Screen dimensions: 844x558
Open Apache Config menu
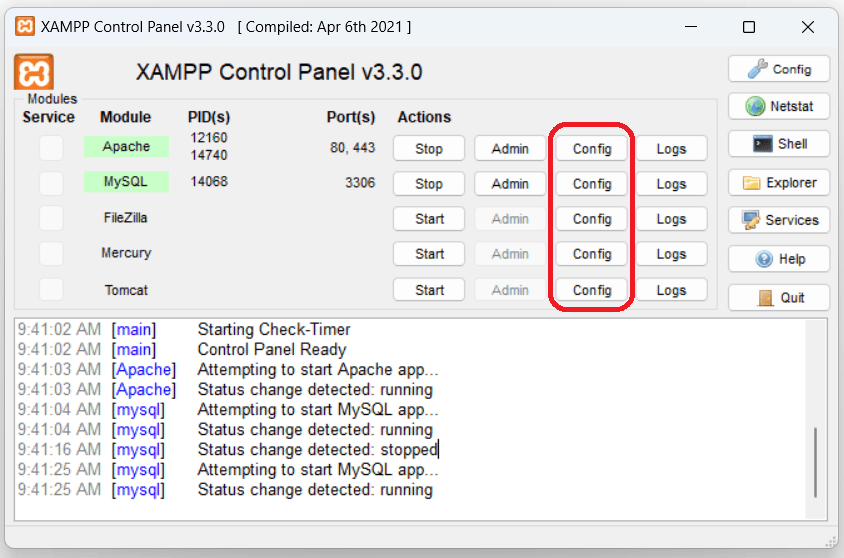(x=592, y=149)
